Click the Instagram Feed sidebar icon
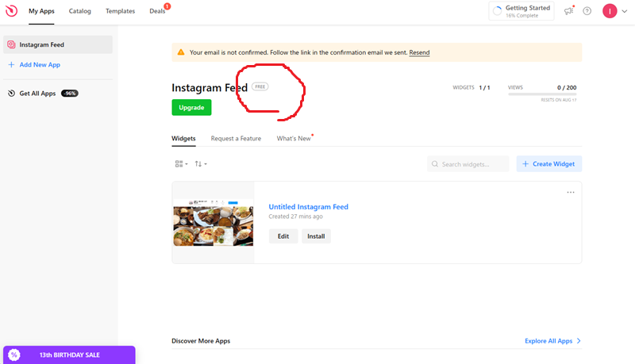Image resolution: width=635 pixels, height=364 pixels. (x=11, y=44)
